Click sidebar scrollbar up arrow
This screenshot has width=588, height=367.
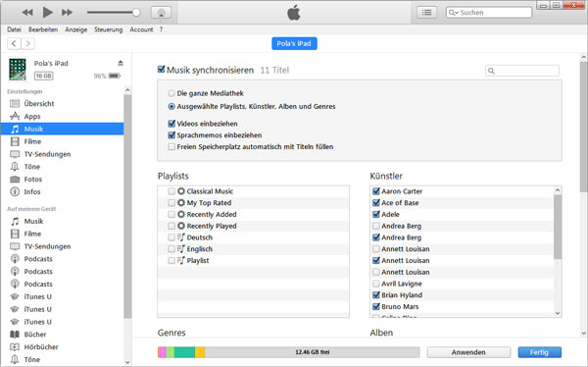[127, 90]
